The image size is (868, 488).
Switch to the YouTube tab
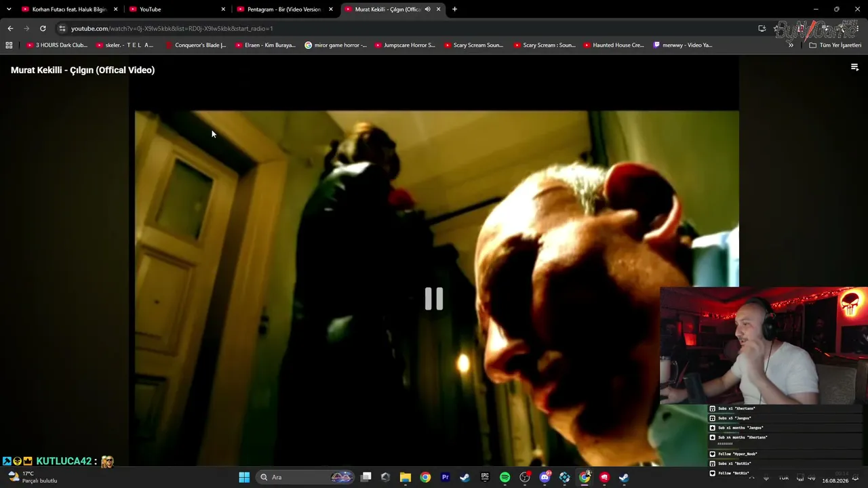[x=178, y=9]
